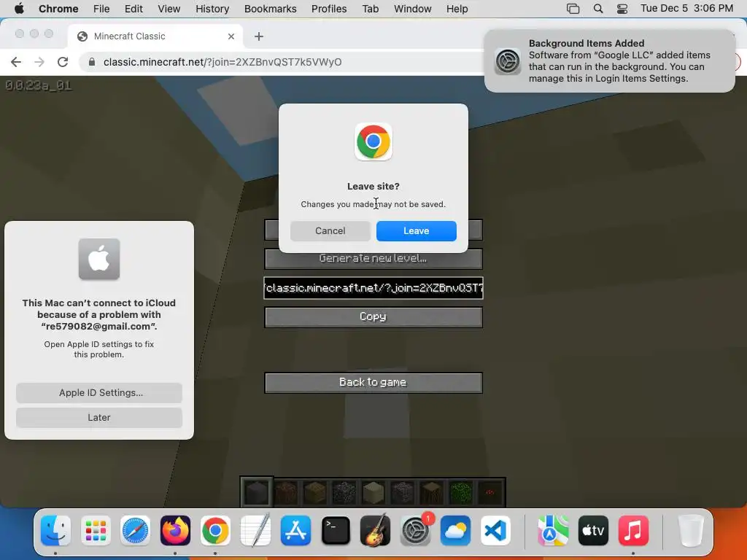The width and height of the screenshot is (747, 560).
Task: Open the Help menu
Action: click(x=457, y=9)
